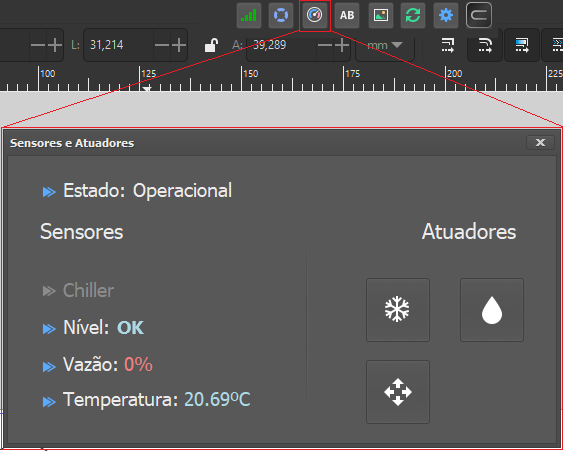Toggle the four-arrows move actuator
563x451 pixels.
coord(398,392)
